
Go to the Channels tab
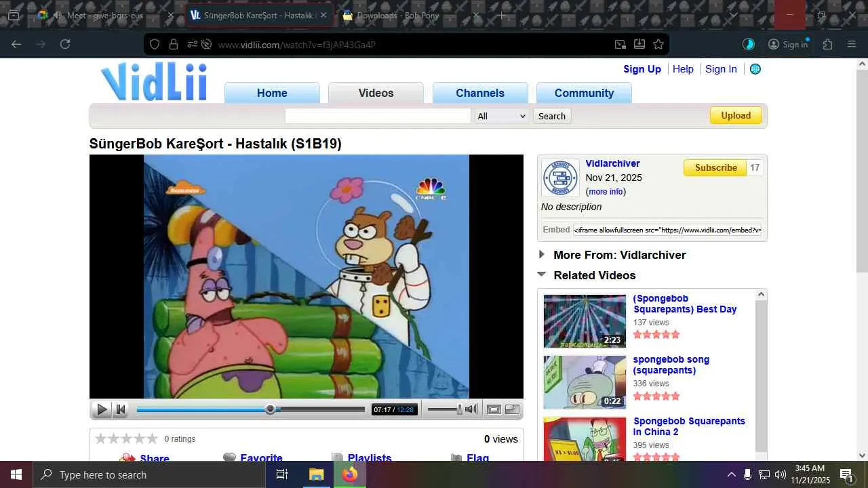pos(480,93)
